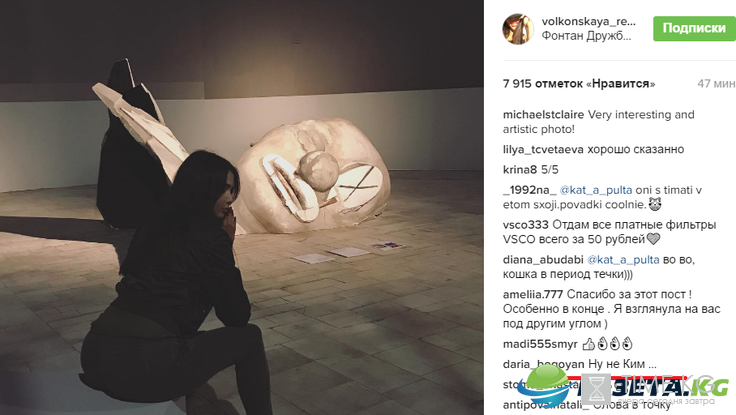The height and width of the screenshot is (415, 736).
Task: Click @kat_a_pulta mention in diana_abudabi comment
Action: pyautogui.click(x=623, y=260)
